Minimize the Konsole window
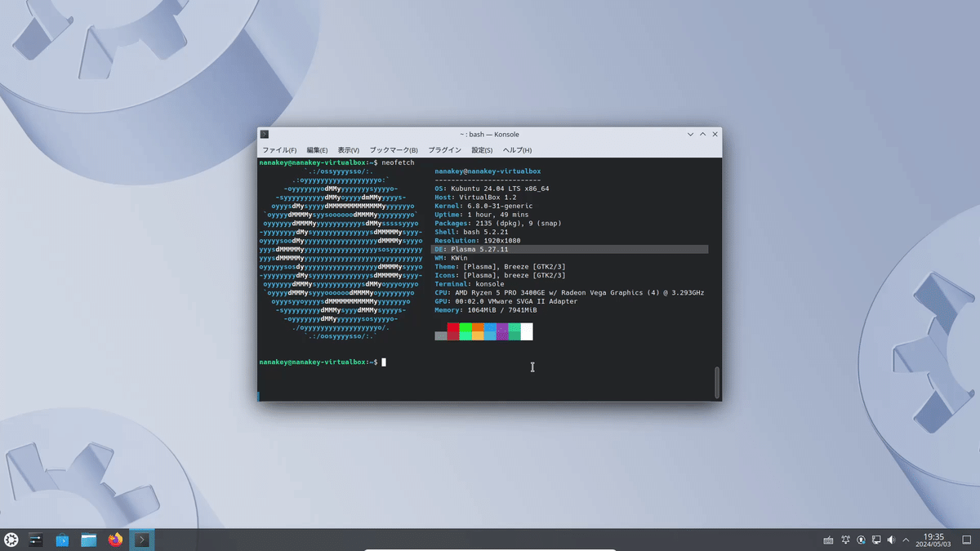Screen dimensions: 980x551 coord(690,134)
